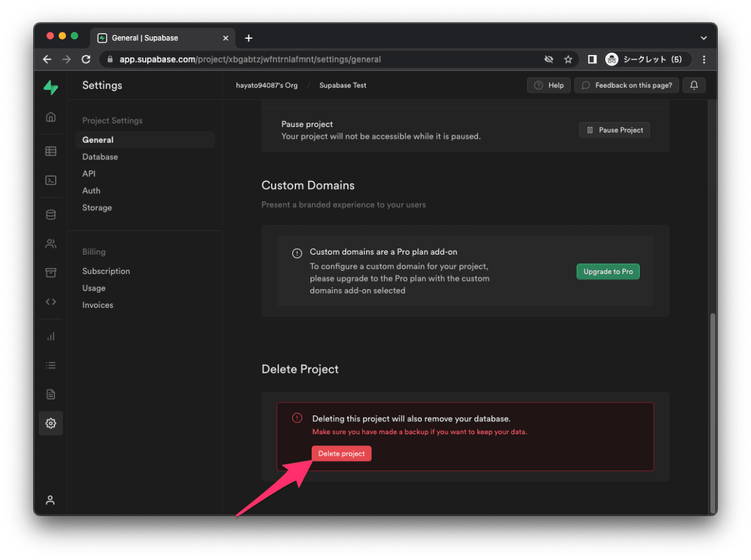Bookmark this page with the star icon
Screen dimensions: 751x560
tap(568, 59)
